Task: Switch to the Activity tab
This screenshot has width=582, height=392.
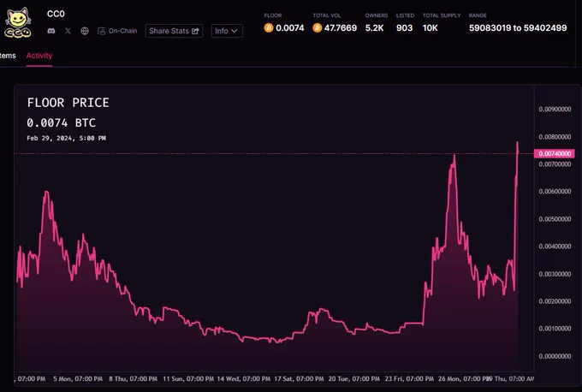Action: [x=39, y=56]
